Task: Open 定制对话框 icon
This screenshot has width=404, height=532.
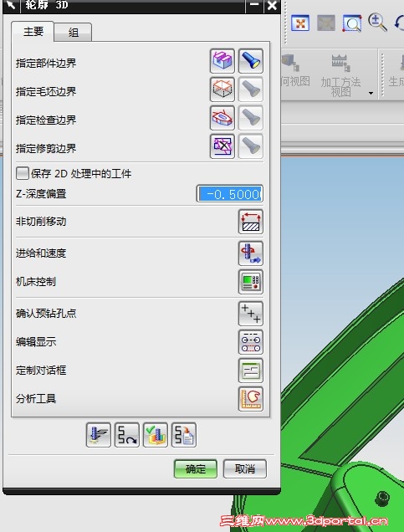Action: 251,371
